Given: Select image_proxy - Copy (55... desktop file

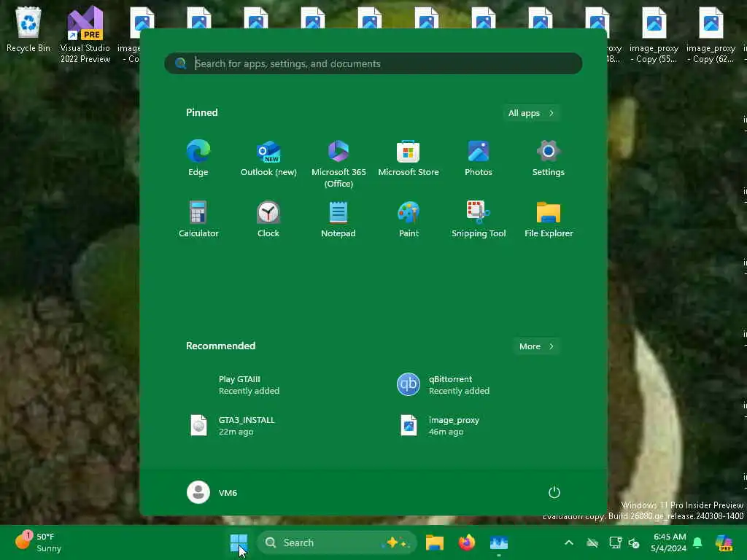Looking at the screenshot, I should click(x=654, y=35).
